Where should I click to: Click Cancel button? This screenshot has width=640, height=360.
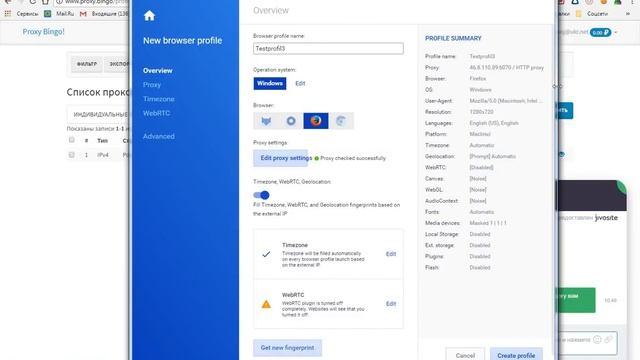pos(465,355)
